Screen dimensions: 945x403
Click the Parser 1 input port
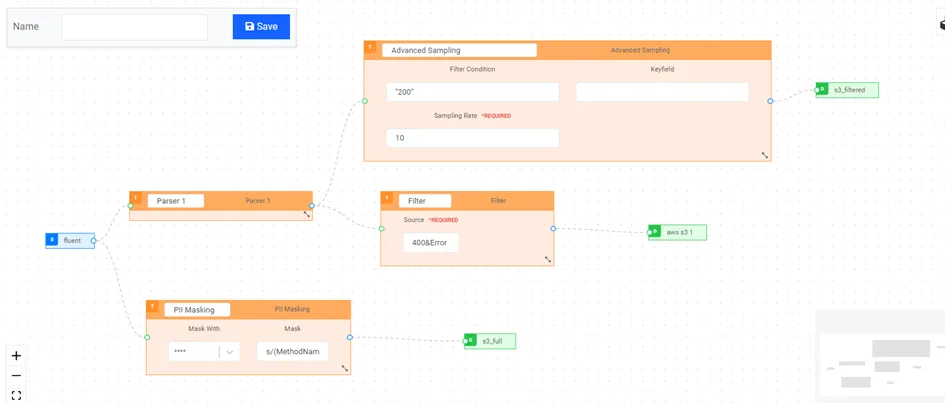point(130,206)
